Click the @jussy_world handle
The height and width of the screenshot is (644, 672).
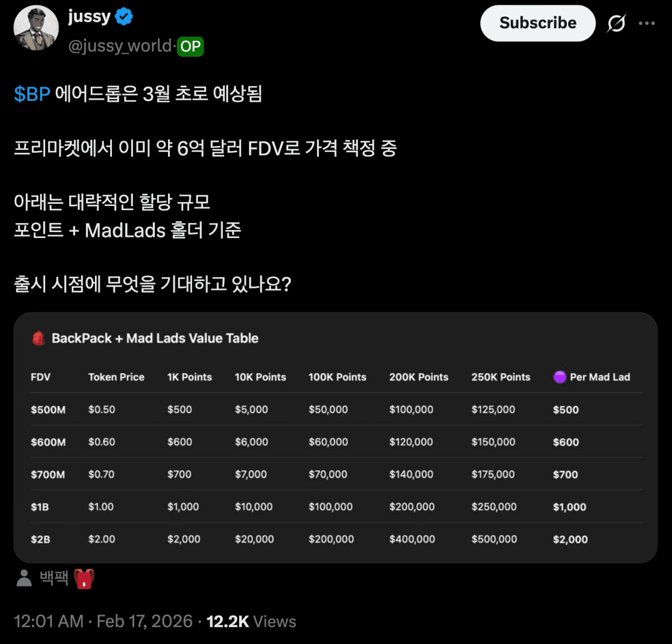click(120, 47)
